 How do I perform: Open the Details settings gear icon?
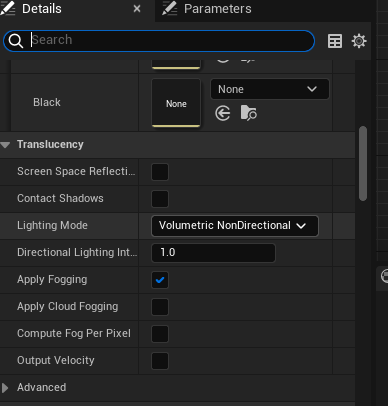pos(359,41)
